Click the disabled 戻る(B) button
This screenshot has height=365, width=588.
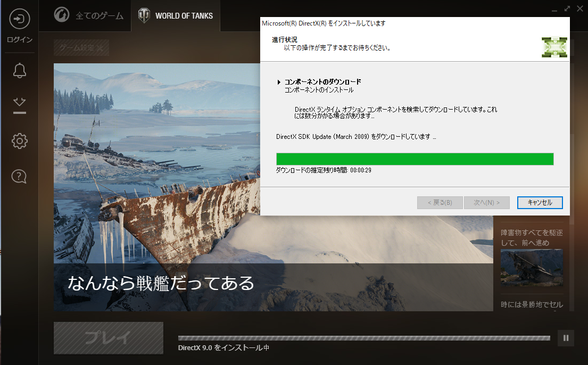coord(440,203)
